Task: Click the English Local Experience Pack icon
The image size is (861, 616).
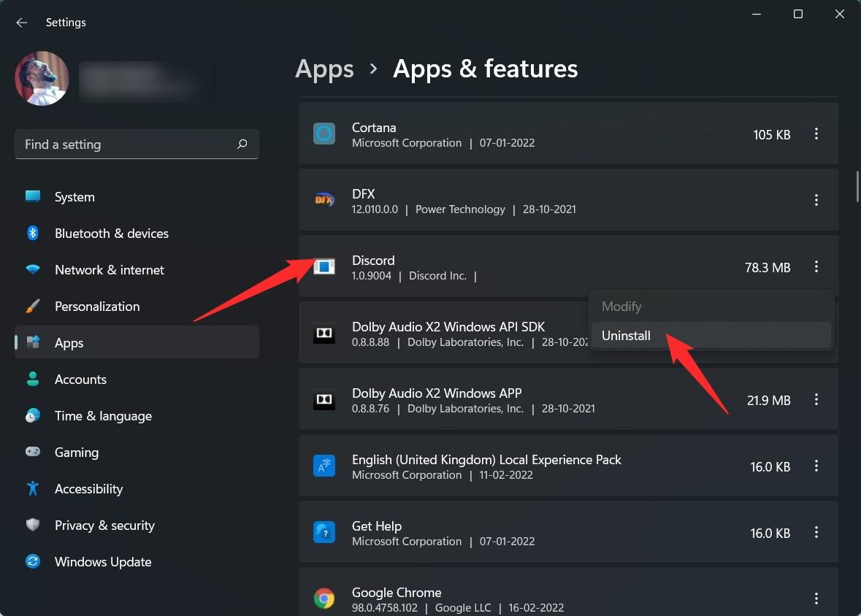Action: (324, 466)
